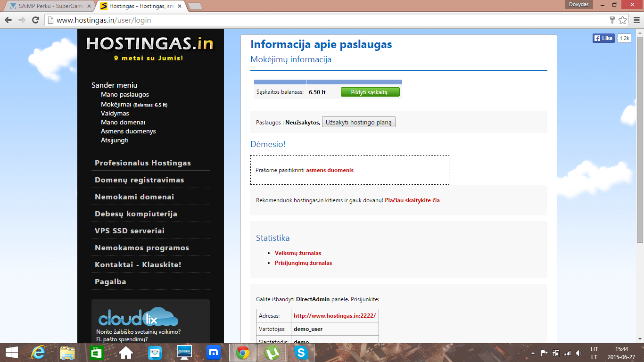Open Skype from the taskbar
This screenshot has width=644, height=362.
pos(300,353)
